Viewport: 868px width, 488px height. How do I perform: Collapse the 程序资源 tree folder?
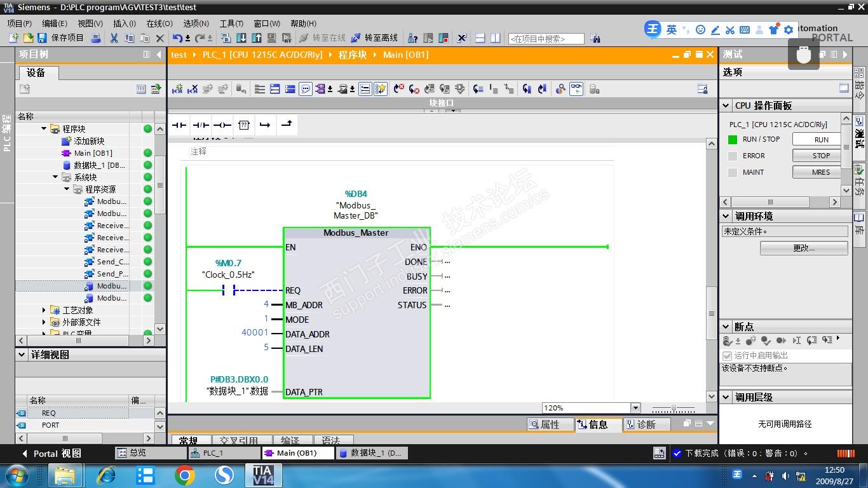click(x=67, y=189)
